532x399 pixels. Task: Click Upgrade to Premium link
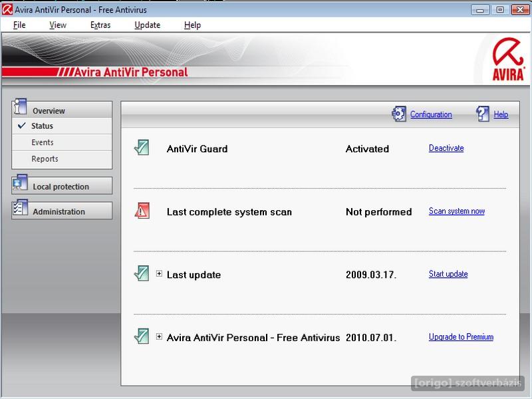click(461, 337)
